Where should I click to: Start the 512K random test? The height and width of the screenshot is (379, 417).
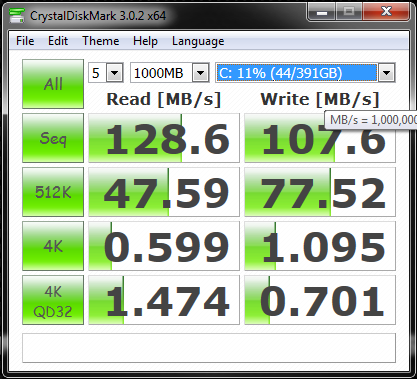pos(53,192)
